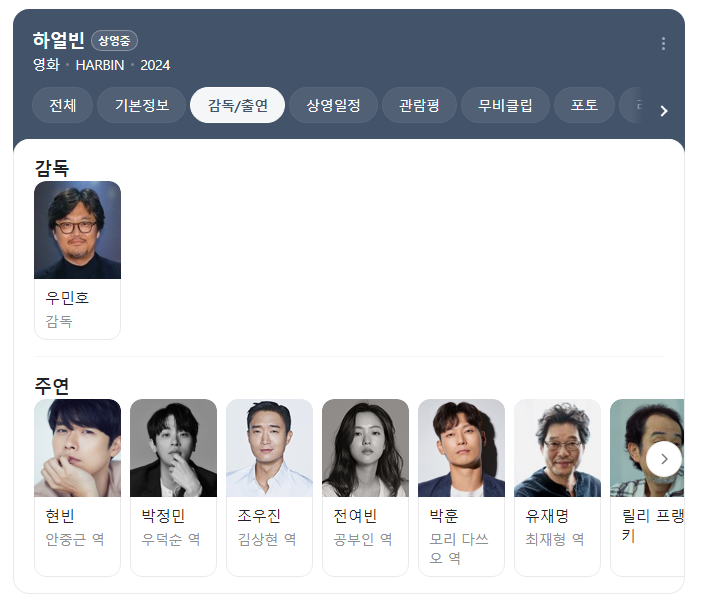704x604 pixels.
Task: Switch to the 전체 tab
Action: [62, 106]
